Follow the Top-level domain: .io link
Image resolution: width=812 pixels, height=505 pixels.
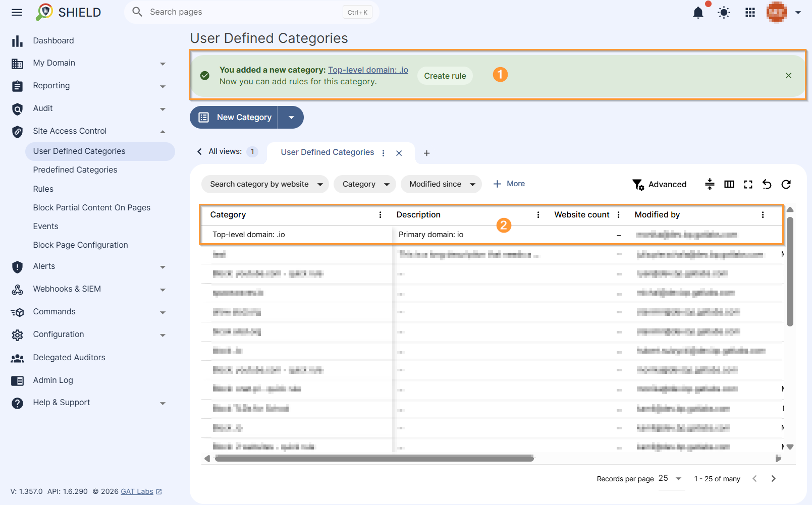pos(368,70)
